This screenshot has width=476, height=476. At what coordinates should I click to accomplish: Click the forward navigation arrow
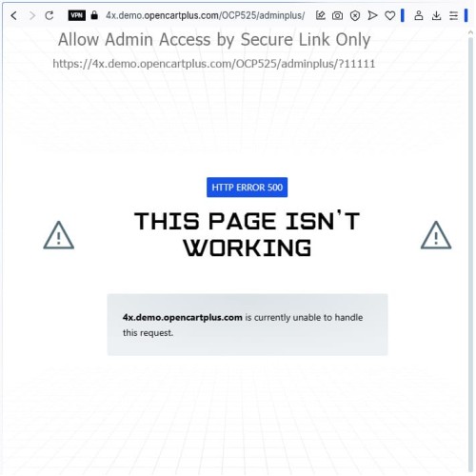(x=31, y=15)
